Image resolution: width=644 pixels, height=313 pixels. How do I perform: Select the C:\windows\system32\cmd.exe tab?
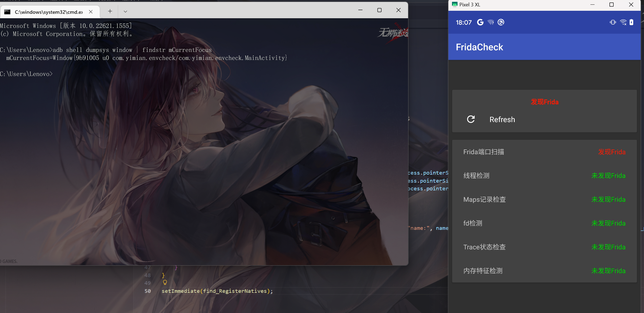pyautogui.click(x=49, y=12)
